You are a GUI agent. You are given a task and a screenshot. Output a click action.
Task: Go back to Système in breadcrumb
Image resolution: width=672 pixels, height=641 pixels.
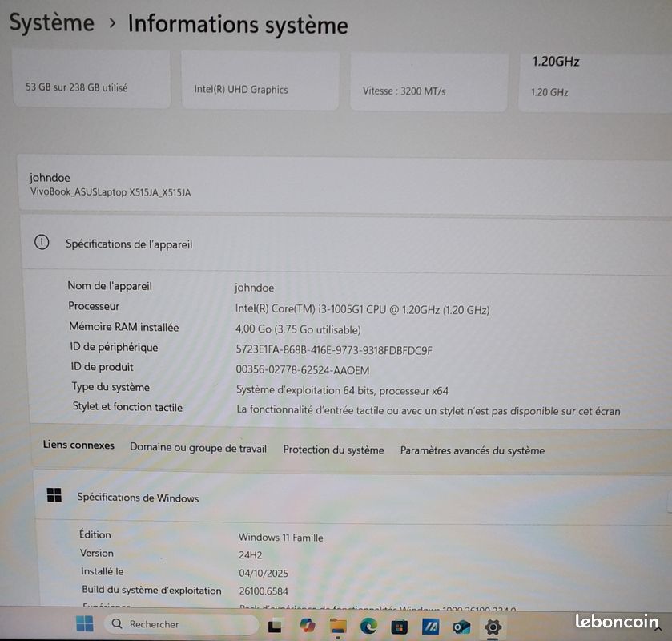[51, 22]
